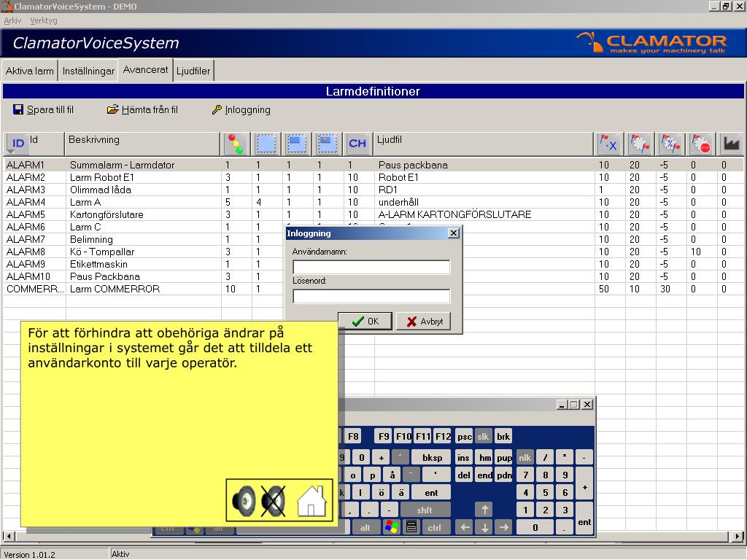Click the underhåll sound file cell
Image resolution: width=747 pixels, height=560 pixels.
398,202
